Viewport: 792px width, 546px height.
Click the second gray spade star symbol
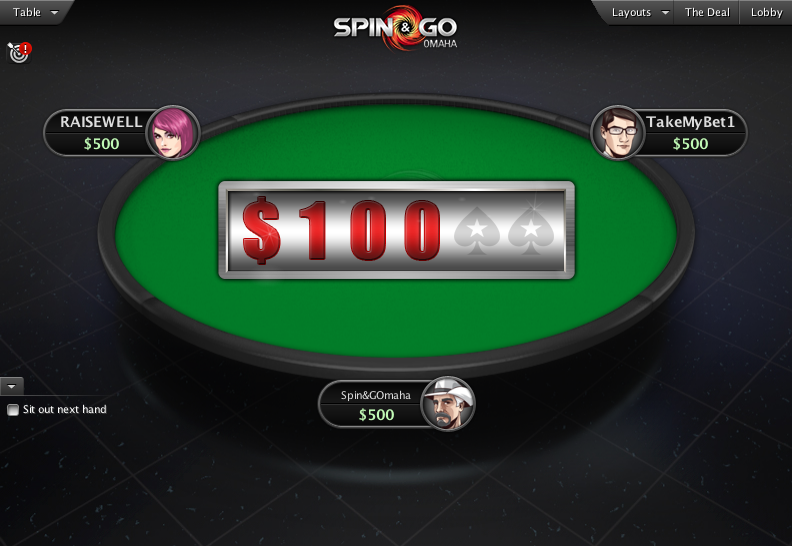point(530,230)
